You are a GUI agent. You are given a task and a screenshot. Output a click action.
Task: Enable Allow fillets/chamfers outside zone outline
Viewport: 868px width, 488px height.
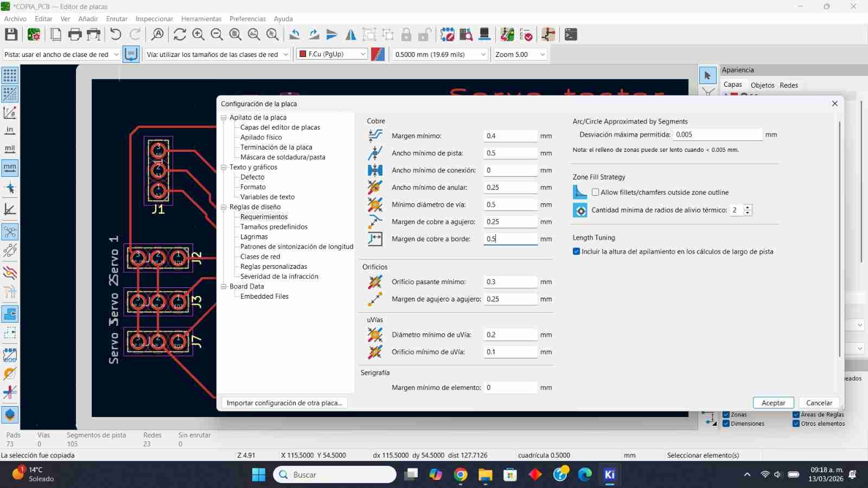[x=596, y=192]
